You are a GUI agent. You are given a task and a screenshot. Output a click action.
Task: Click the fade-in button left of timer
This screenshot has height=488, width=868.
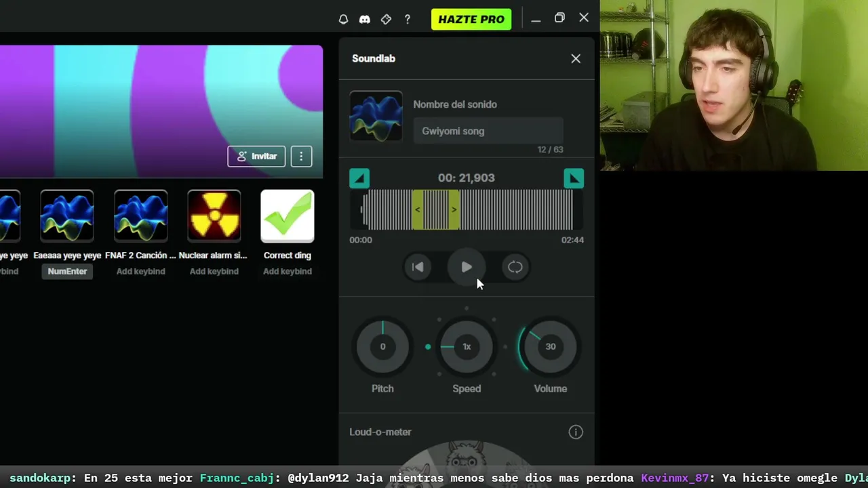(359, 178)
